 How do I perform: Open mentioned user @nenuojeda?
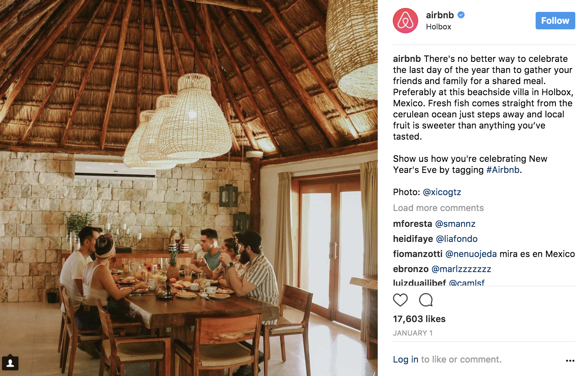[x=471, y=254]
